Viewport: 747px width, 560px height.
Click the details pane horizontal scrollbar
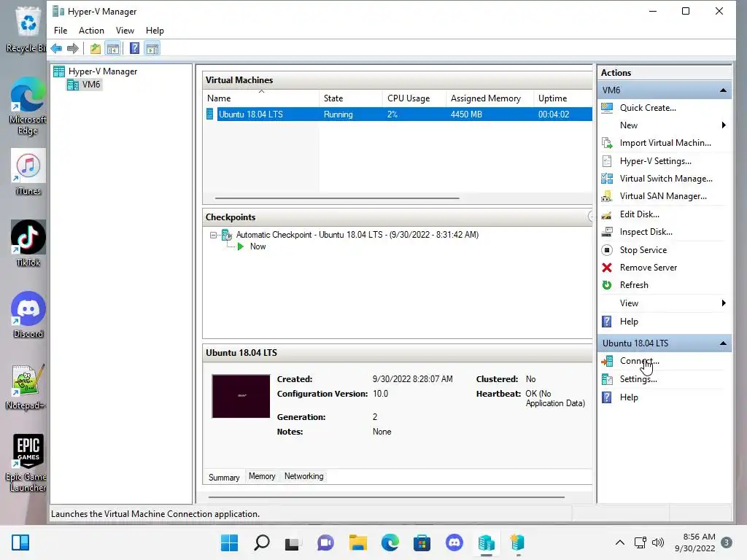(387, 497)
